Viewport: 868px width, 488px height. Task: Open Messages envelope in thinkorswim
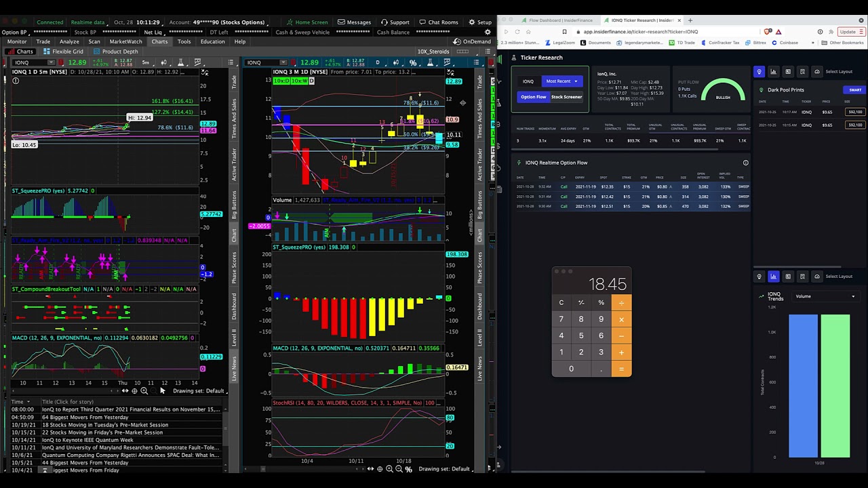click(x=354, y=22)
